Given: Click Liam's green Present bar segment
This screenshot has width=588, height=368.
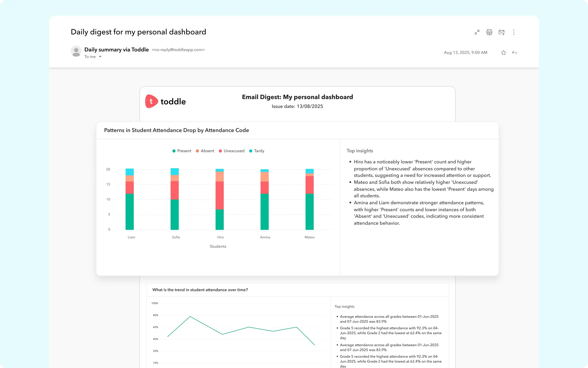Looking at the screenshot, I should coord(129,212).
